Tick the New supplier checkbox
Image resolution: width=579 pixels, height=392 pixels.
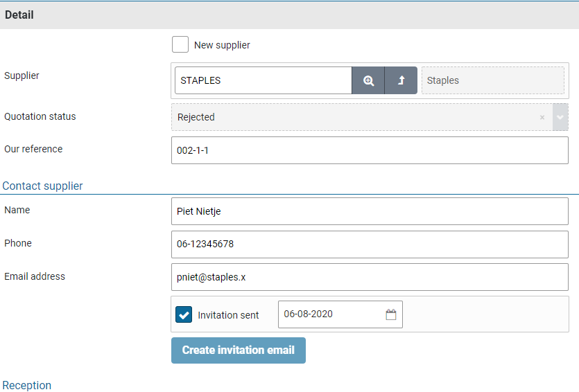point(180,45)
